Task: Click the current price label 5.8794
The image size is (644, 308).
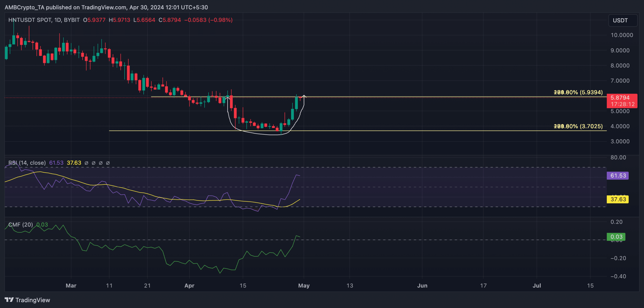Action: pyautogui.click(x=622, y=101)
